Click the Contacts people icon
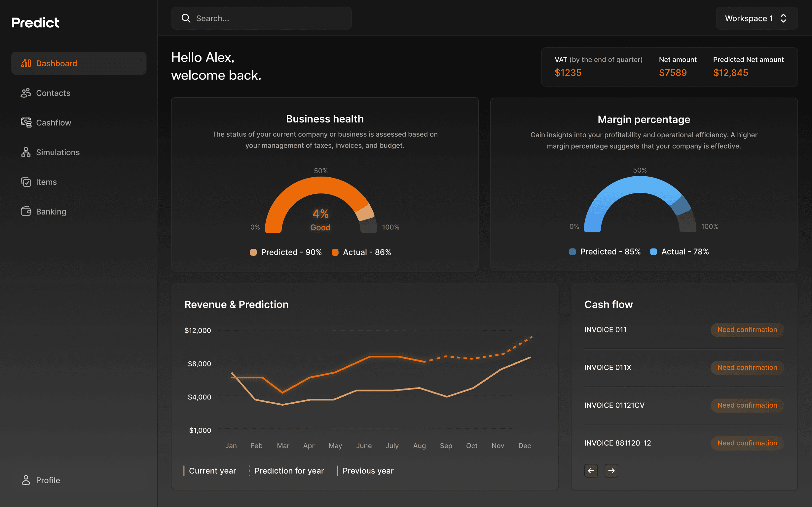Image resolution: width=812 pixels, height=507 pixels. click(26, 93)
